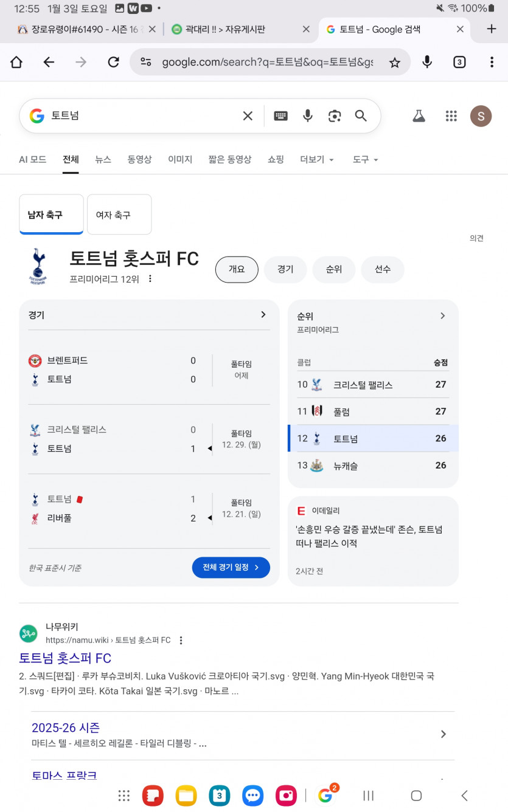Open the Google apps grid
The image size is (508, 812).
(451, 115)
